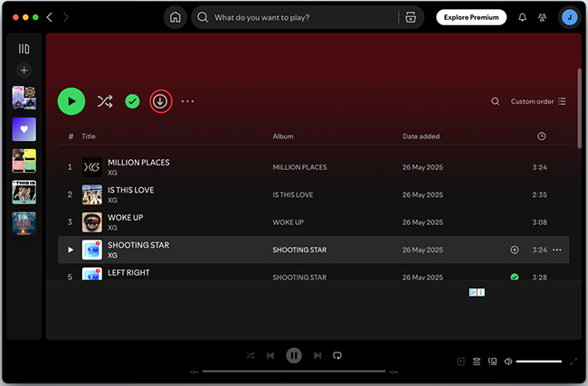Select the IS THIS LOVE track title
This screenshot has width=588, height=386.
tap(130, 190)
